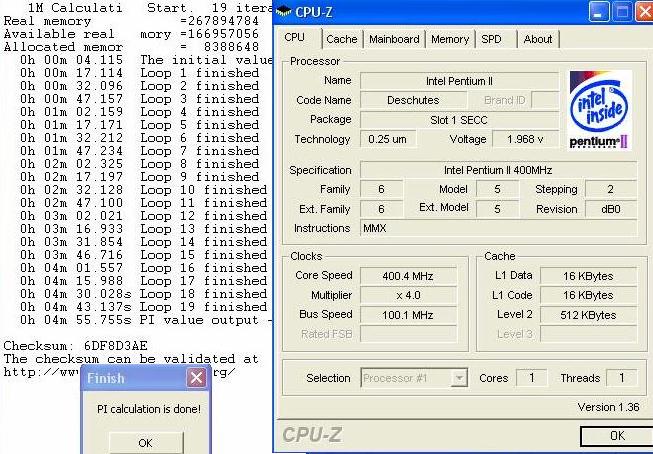The width and height of the screenshot is (653, 454).
Task: Click the Cores value field
Action: coord(531,378)
